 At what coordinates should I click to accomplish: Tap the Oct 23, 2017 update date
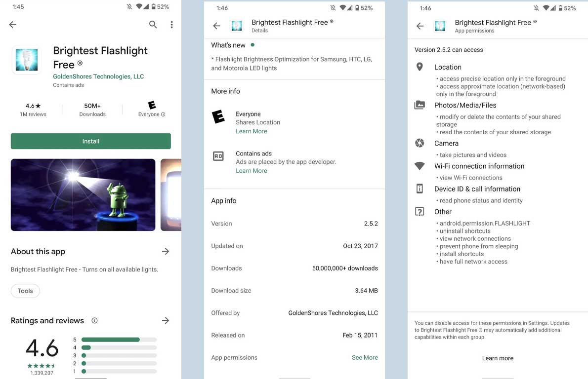[360, 246]
